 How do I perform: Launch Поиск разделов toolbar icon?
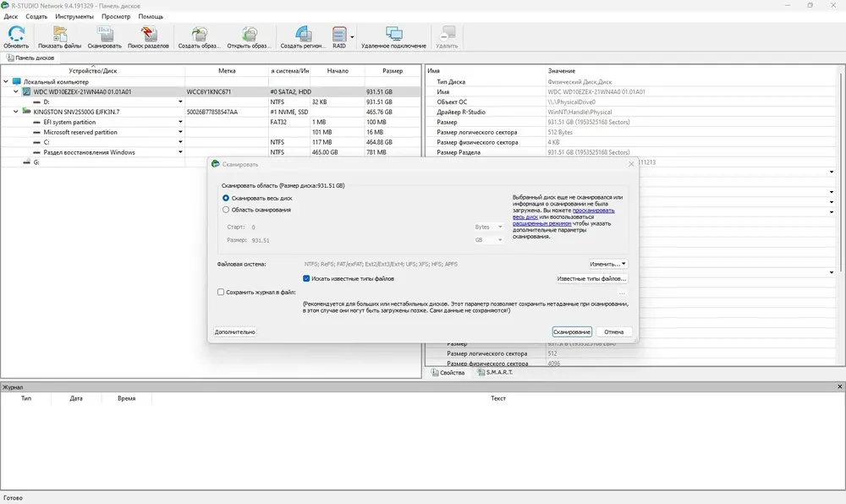(148, 34)
